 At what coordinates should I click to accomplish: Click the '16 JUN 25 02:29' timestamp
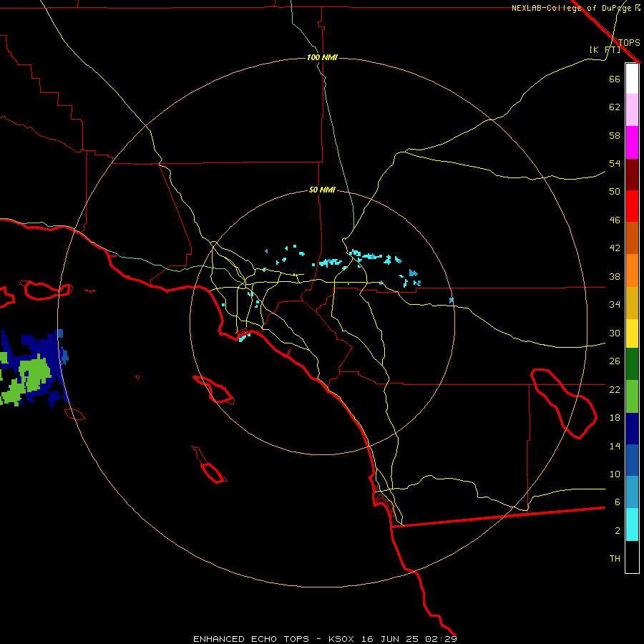pyautogui.click(x=409, y=639)
